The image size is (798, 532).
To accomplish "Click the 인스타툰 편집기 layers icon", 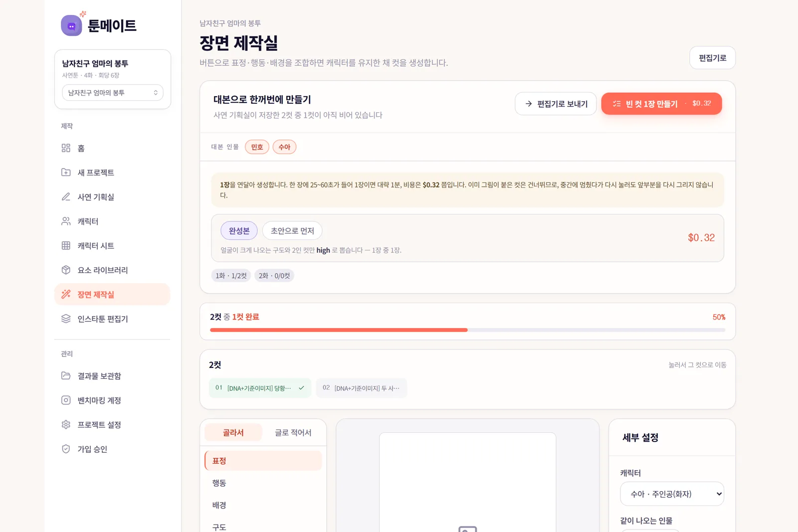I will pyautogui.click(x=66, y=319).
